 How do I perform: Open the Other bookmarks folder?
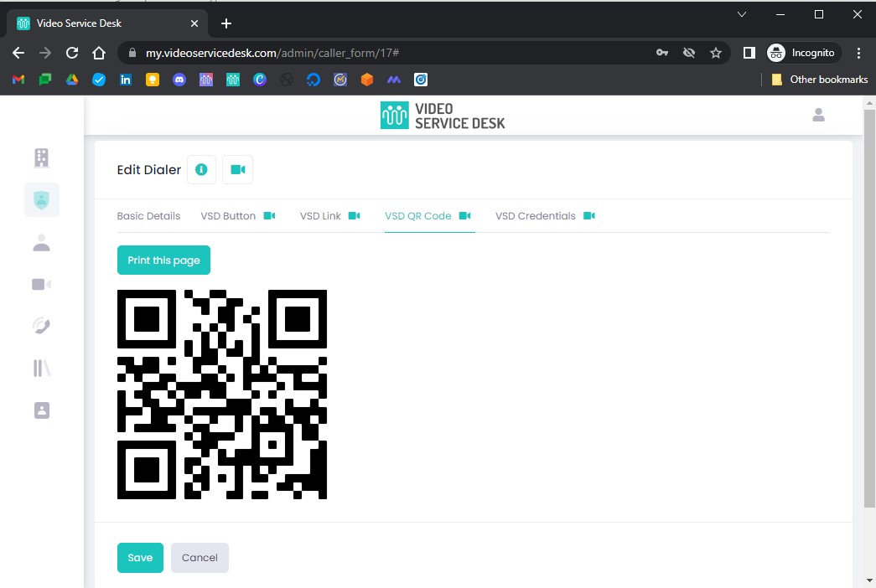(820, 80)
